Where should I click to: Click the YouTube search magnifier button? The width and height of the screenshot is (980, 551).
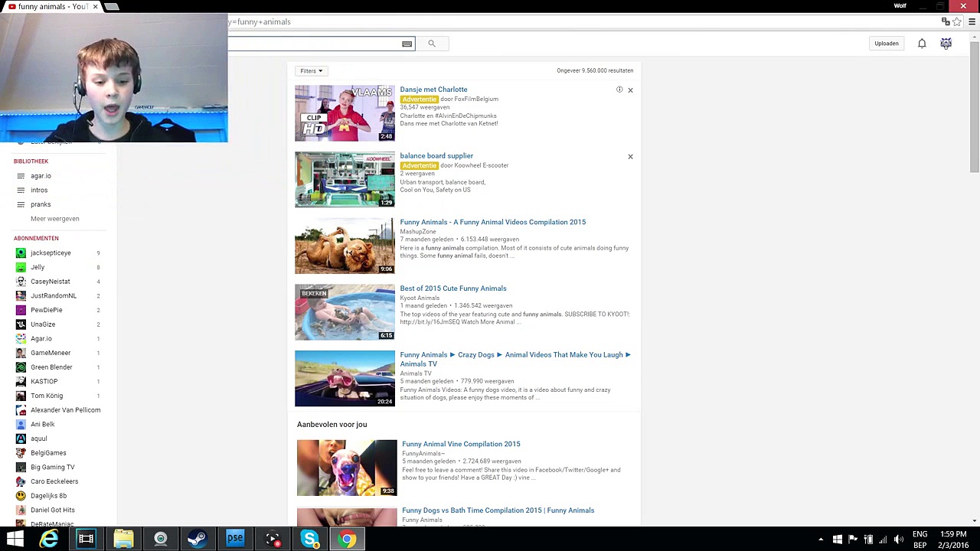coord(432,44)
